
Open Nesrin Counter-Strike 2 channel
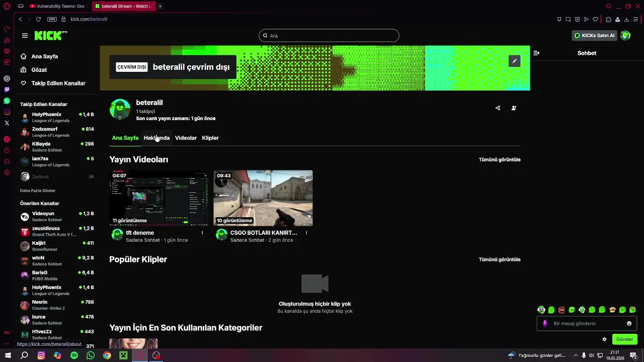pyautogui.click(x=57, y=305)
